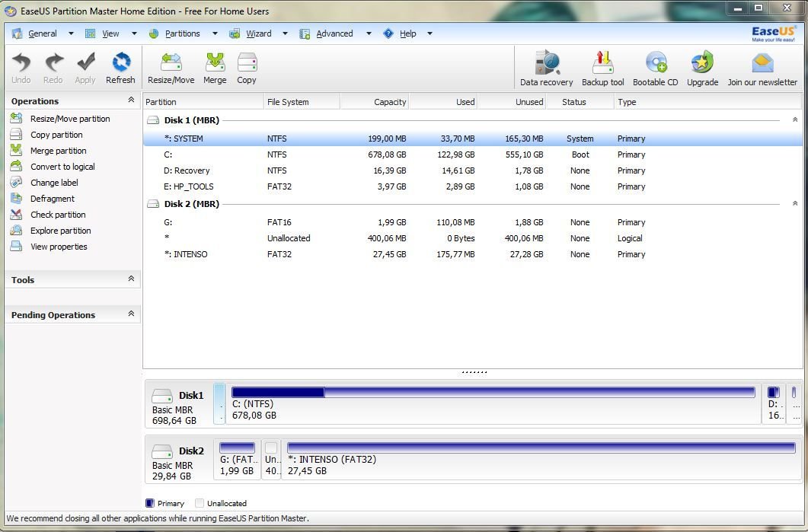The width and height of the screenshot is (808, 532).
Task: Click the Change label sidebar icon
Action: [17, 183]
